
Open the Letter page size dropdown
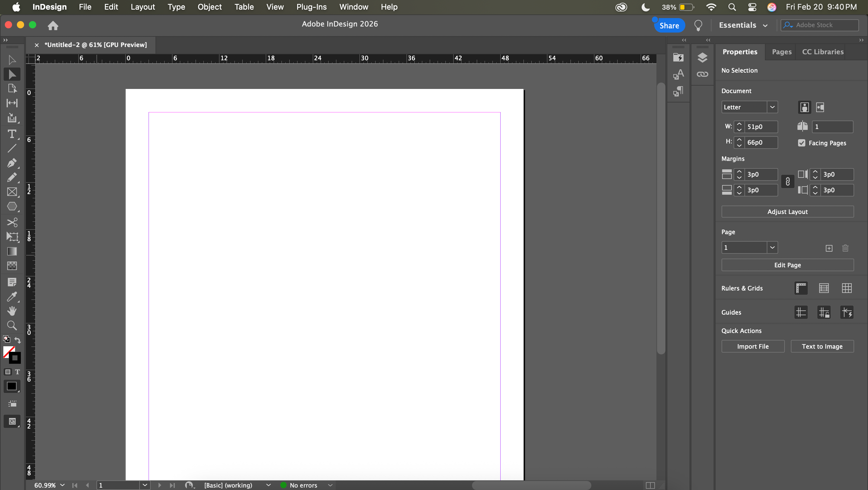(x=772, y=107)
